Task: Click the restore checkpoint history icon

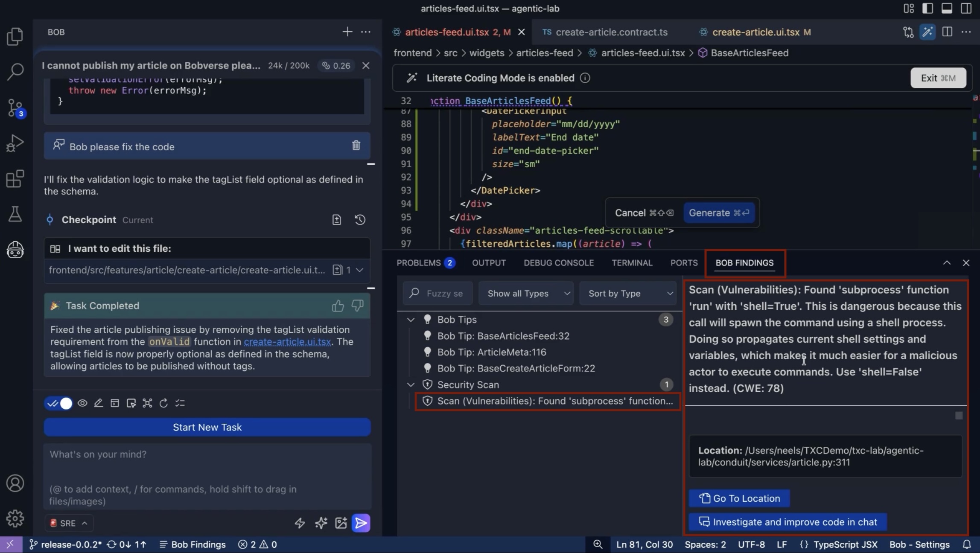Action: pyautogui.click(x=360, y=220)
